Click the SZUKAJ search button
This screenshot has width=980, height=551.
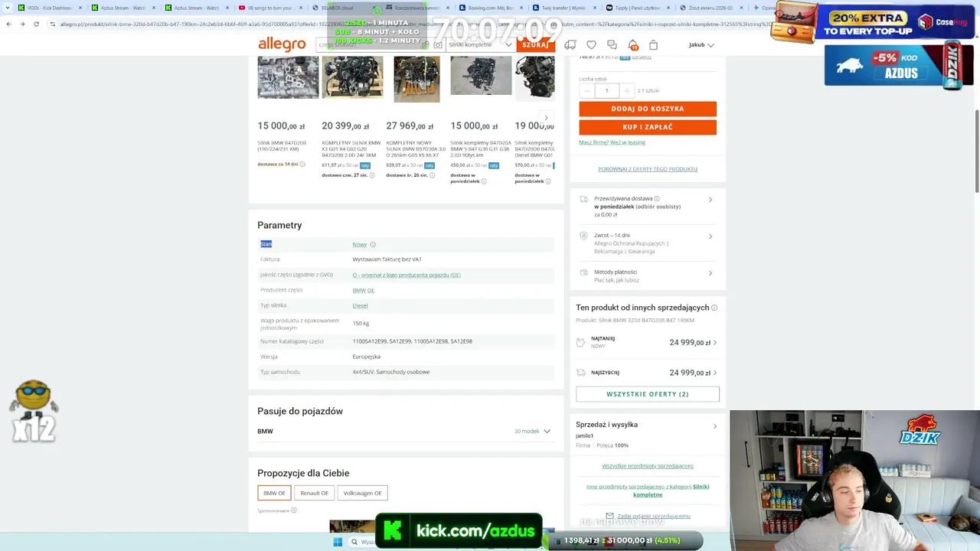pyautogui.click(x=535, y=45)
